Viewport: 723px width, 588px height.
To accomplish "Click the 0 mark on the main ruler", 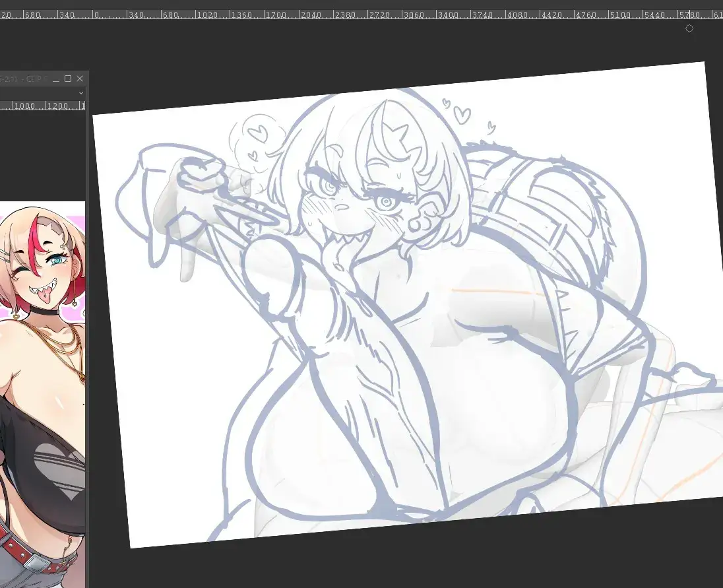I will [97, 15].
